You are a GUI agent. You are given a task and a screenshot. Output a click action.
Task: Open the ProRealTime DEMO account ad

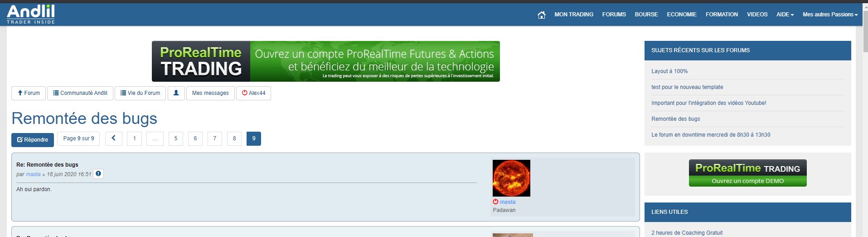pos(747,173)
